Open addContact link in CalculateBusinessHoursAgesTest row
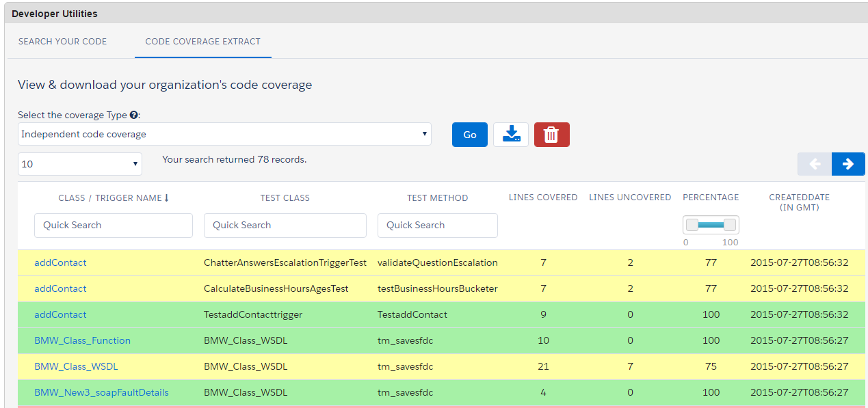The width and height of the screenshot is (868, 408). 60,288
